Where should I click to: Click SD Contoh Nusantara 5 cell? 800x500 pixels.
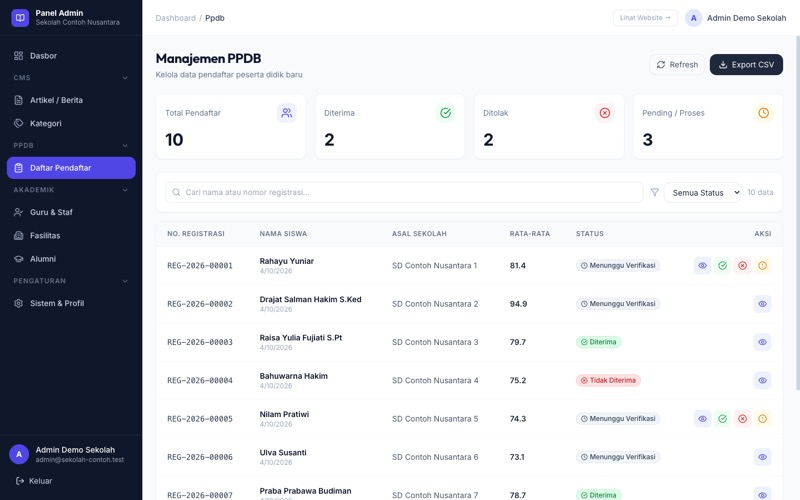coord(435,419)
